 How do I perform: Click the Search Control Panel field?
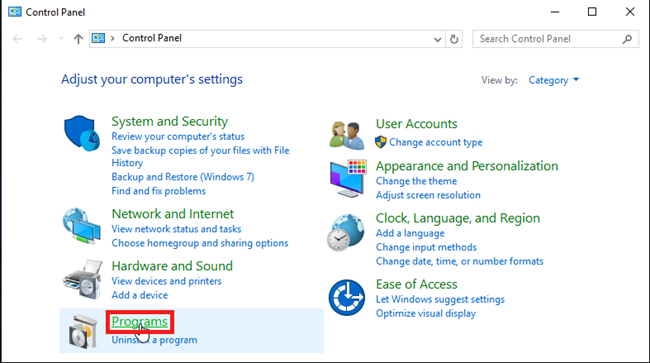pyautogui.click(x=555, y=39)
